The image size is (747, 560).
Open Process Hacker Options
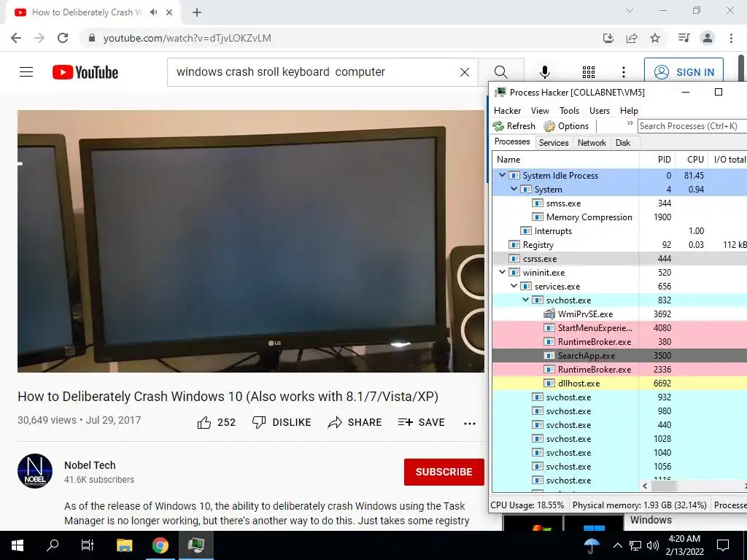click(566, 126)
